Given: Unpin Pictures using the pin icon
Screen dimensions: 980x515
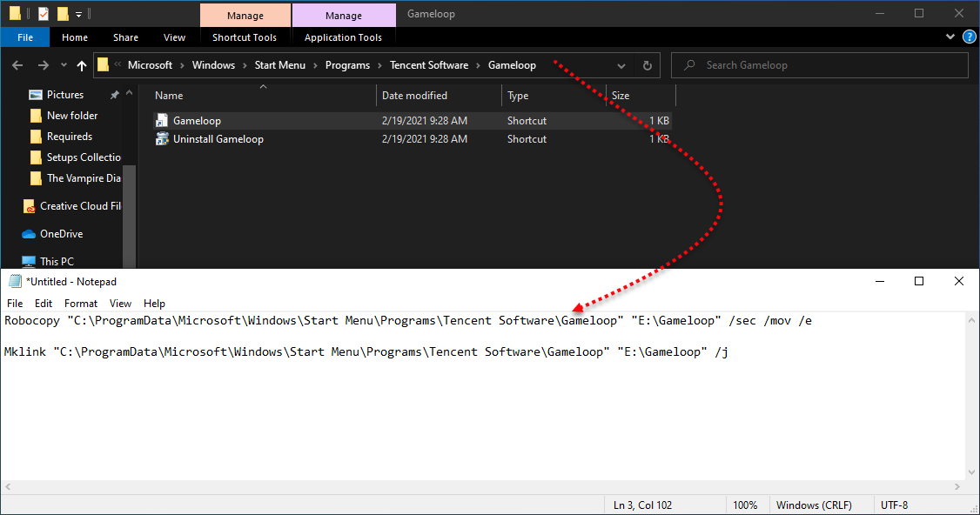Looking at the screenshot, I should click(x=114, y=94).
